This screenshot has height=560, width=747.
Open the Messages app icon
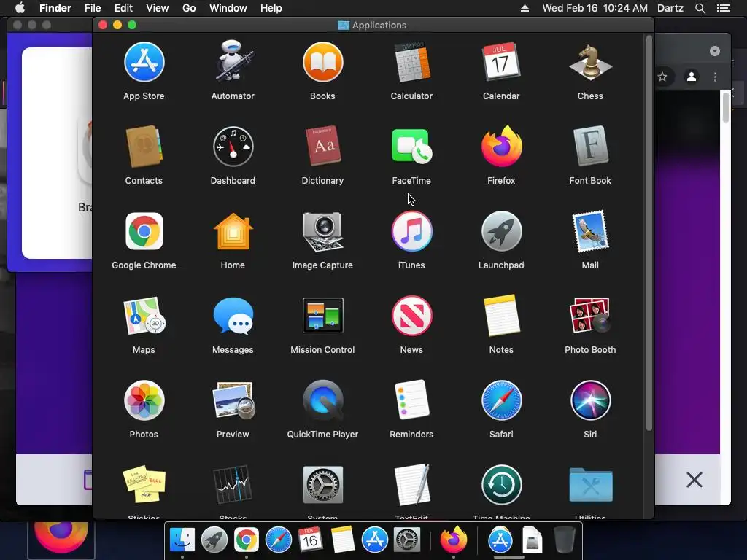(233, 315)
